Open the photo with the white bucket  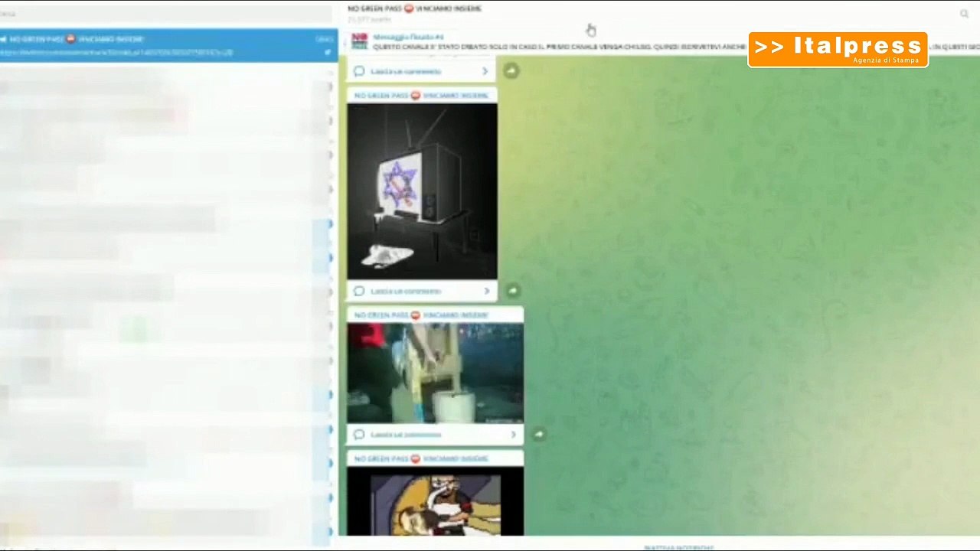click(435, 373)
